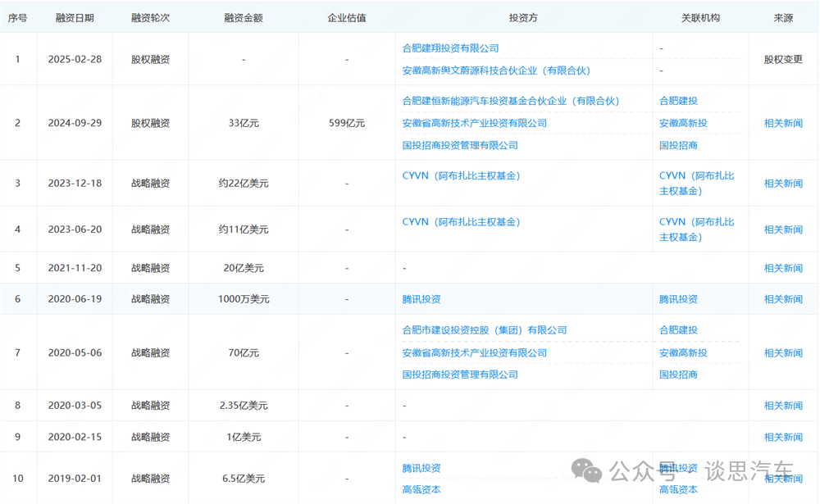Open CYVN affiliate link in row 3
820x504 pixels.
696,184
